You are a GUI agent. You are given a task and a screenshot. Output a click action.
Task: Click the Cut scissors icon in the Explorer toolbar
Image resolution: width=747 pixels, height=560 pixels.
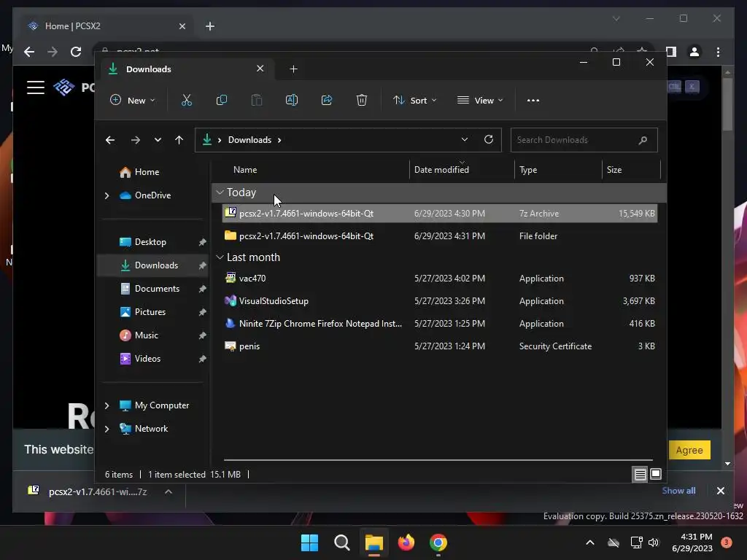click(x=186, y=100)
